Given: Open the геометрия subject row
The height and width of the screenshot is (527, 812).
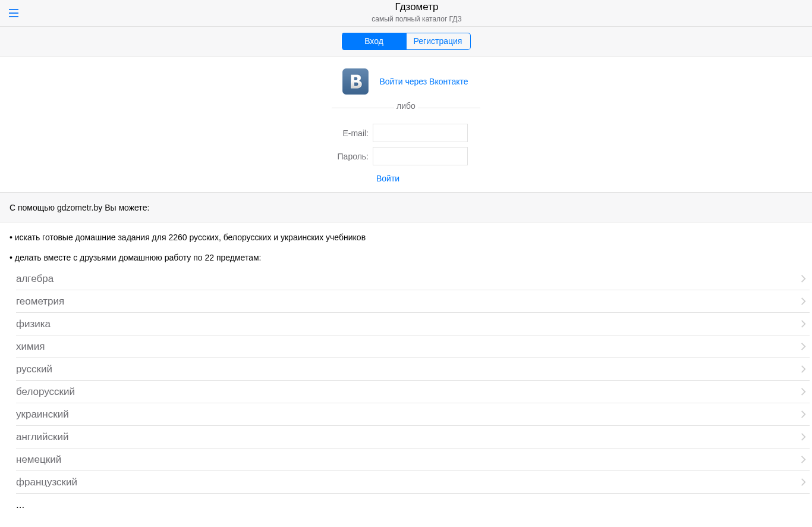Looking at the screenshot, I should coord(413,302).
